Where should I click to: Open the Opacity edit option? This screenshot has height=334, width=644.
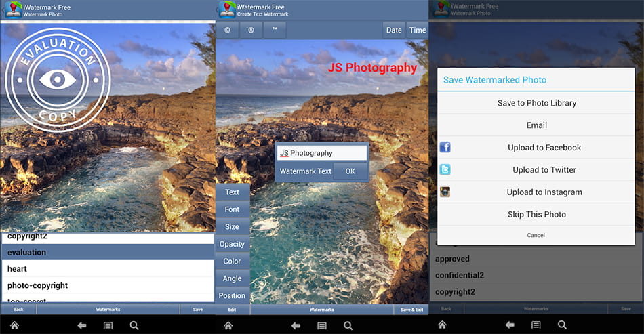(x=232, y=244)
